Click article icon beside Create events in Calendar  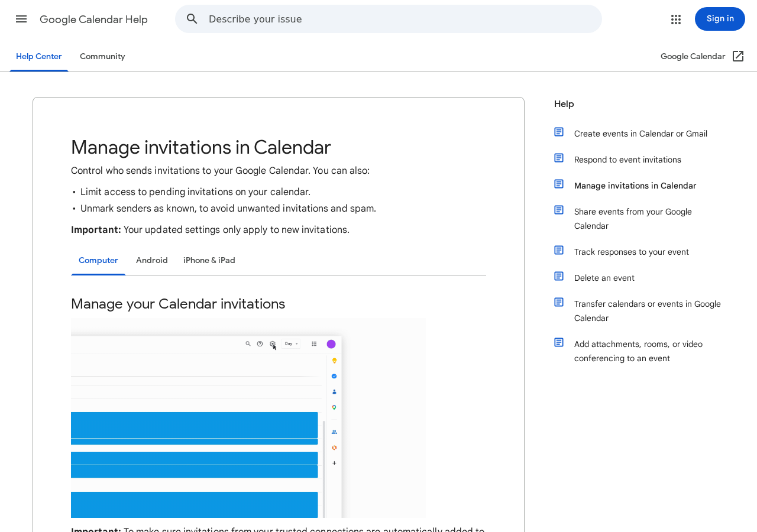[x=559, y=132]
